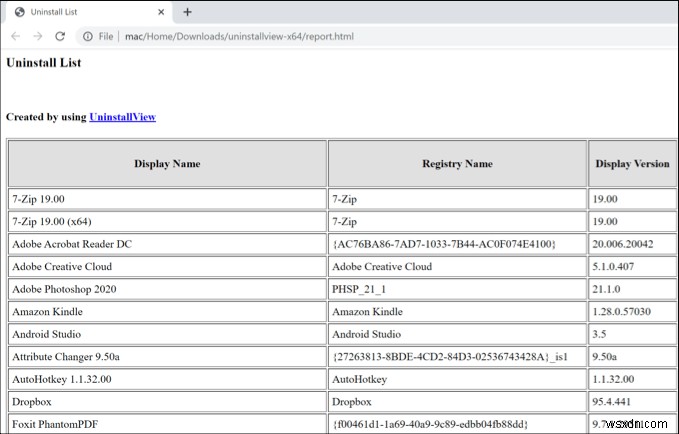Open the site information icon beside File
The image size is (679, 434).
87,36
